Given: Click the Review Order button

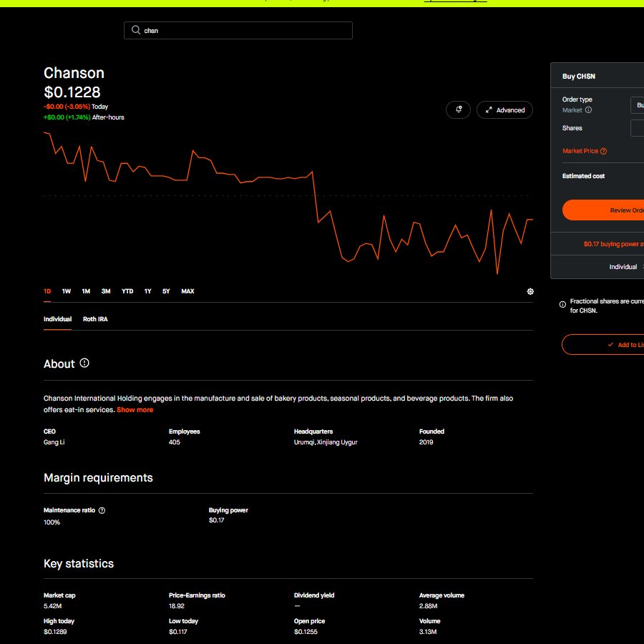Looking at the screenshot, I should click(x=603, y=210).
